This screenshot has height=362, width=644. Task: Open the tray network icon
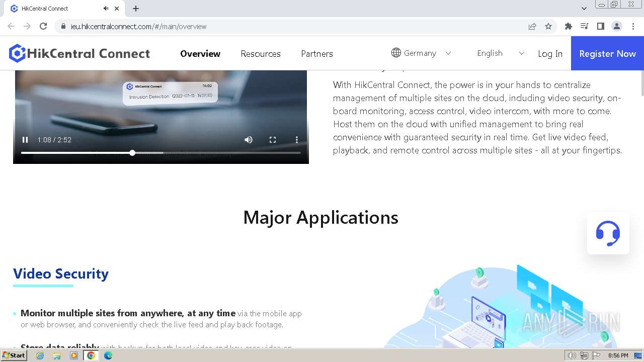click(584, 355)
